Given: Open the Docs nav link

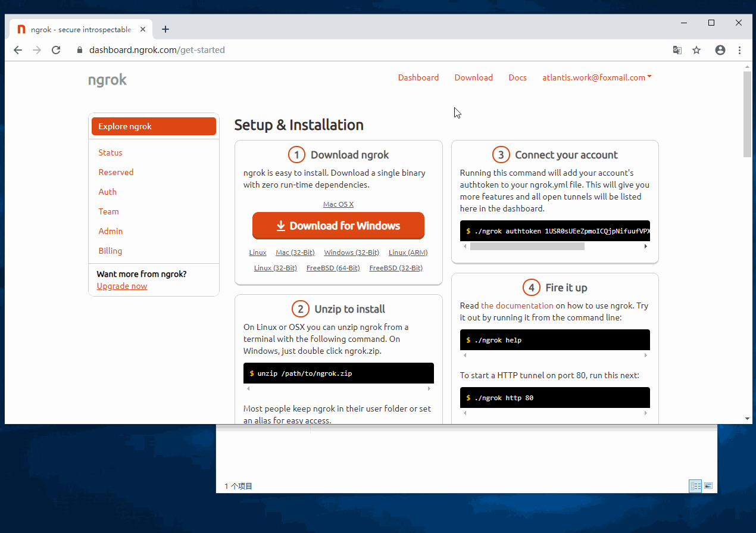Looking at the screenshot, I should (517, 77).
